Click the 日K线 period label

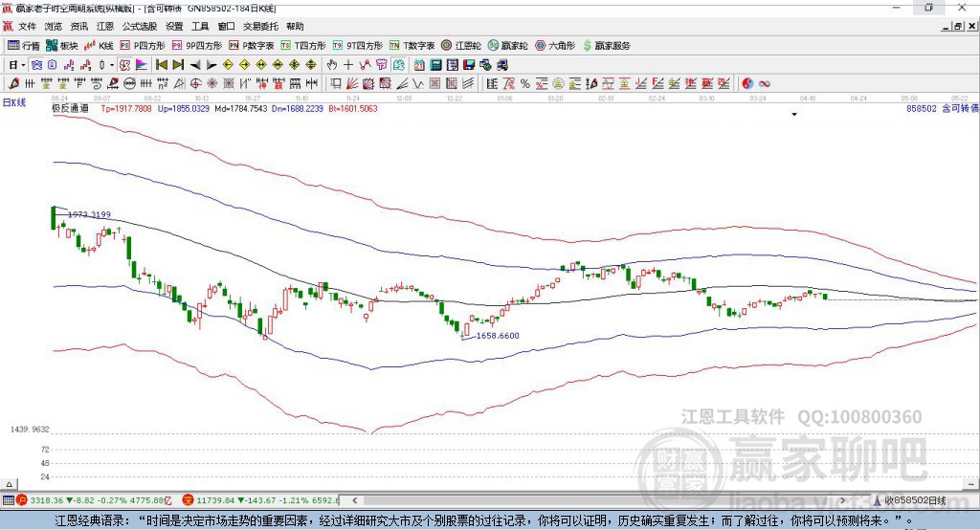(14, 102)
